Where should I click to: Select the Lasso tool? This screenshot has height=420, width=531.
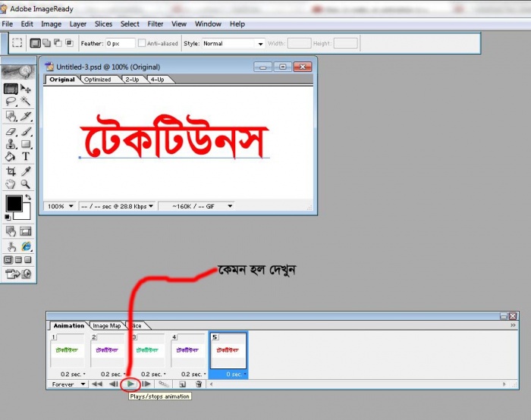[x=11, y=101]
